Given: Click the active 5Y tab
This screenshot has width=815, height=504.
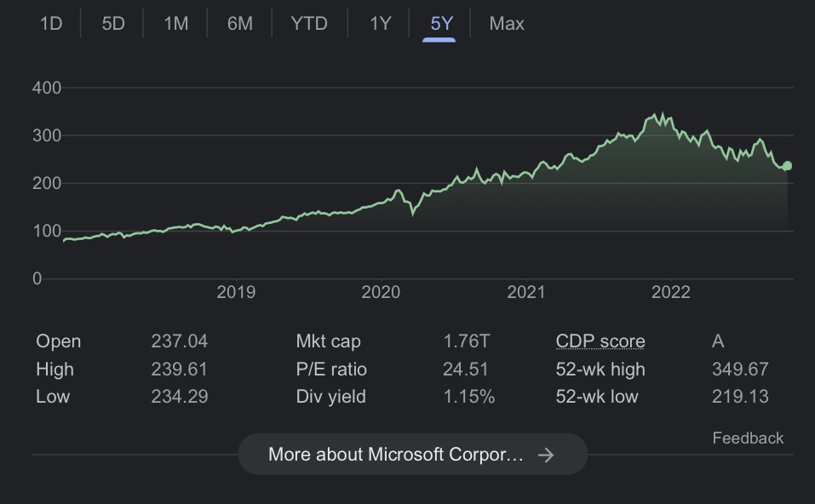Looking at the screenshot, I should point(441,24).
